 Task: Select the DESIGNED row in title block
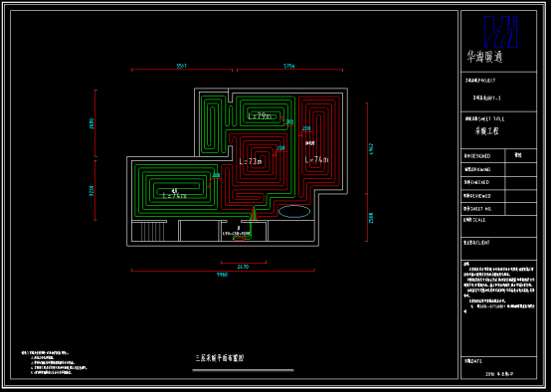click(498, 156)
